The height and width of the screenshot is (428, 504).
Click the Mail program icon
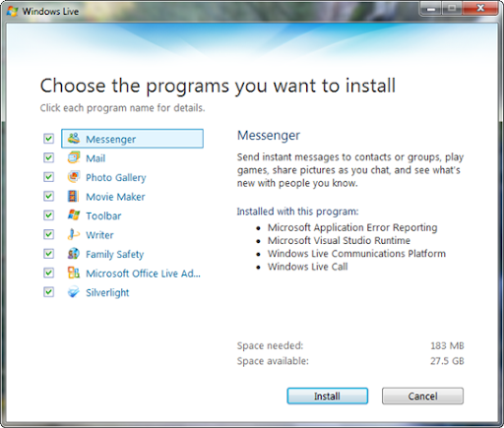point(74,157)
